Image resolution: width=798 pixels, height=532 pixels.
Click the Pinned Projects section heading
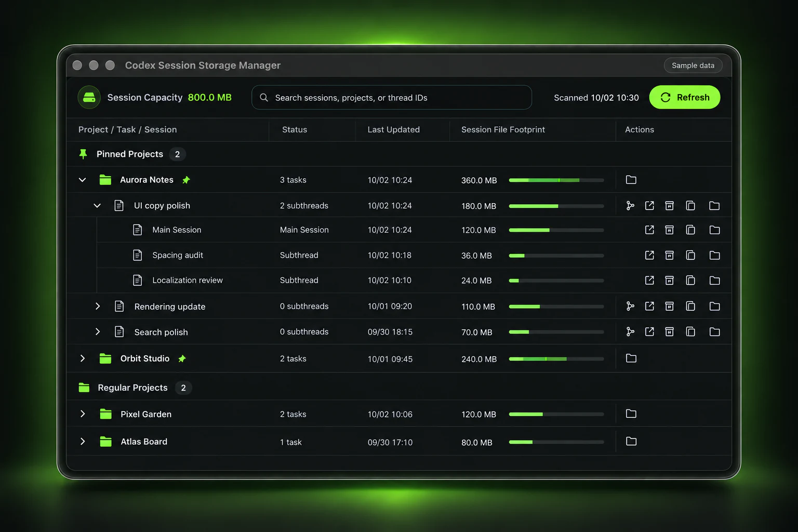pos(130,154)
